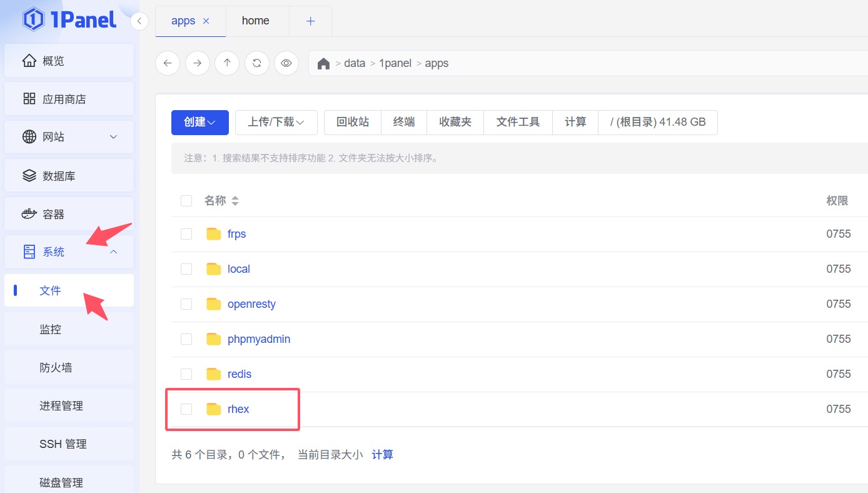Select all files checkbox in header
Viewport: 868px width, 493px height.
(186, 201)
